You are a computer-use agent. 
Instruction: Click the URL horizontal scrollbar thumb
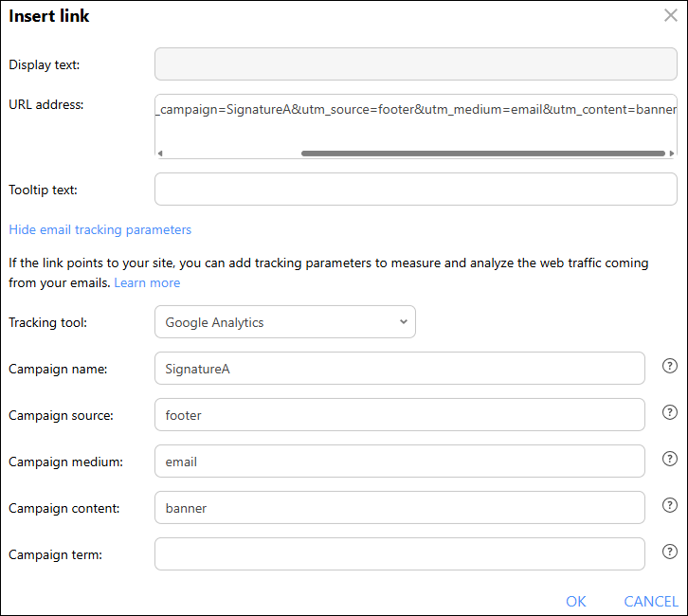click(483, 154)
